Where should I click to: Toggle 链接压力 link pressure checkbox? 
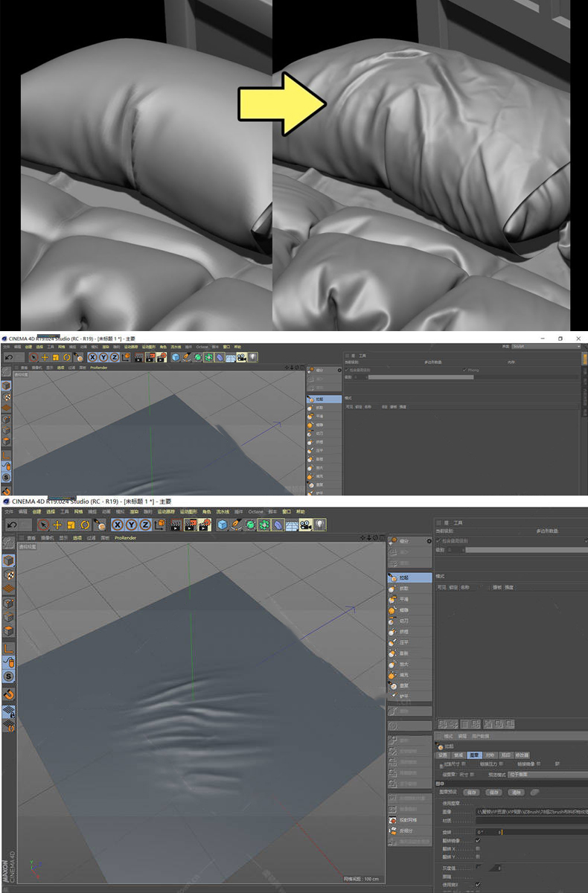tap(501, 764)
